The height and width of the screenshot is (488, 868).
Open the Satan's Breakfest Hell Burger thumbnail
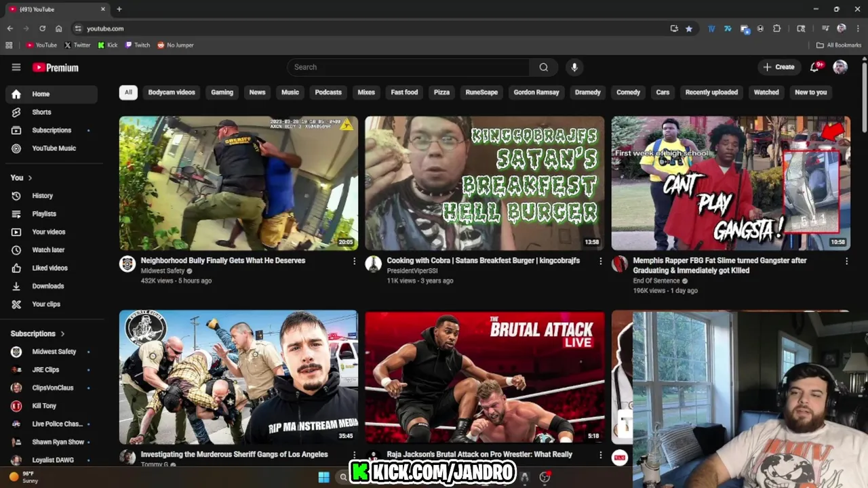pos(485,183)
